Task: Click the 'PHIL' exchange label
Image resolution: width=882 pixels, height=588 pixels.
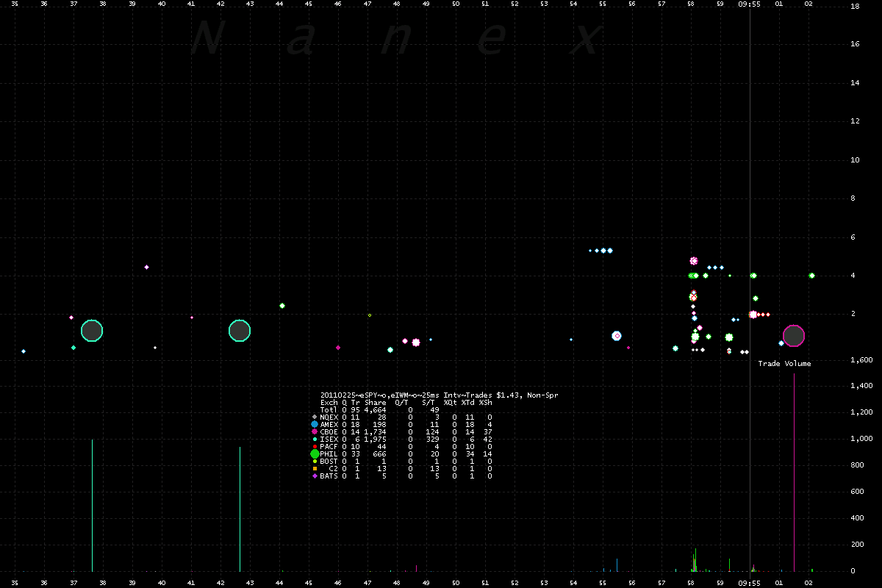Action: coord(329,453)
